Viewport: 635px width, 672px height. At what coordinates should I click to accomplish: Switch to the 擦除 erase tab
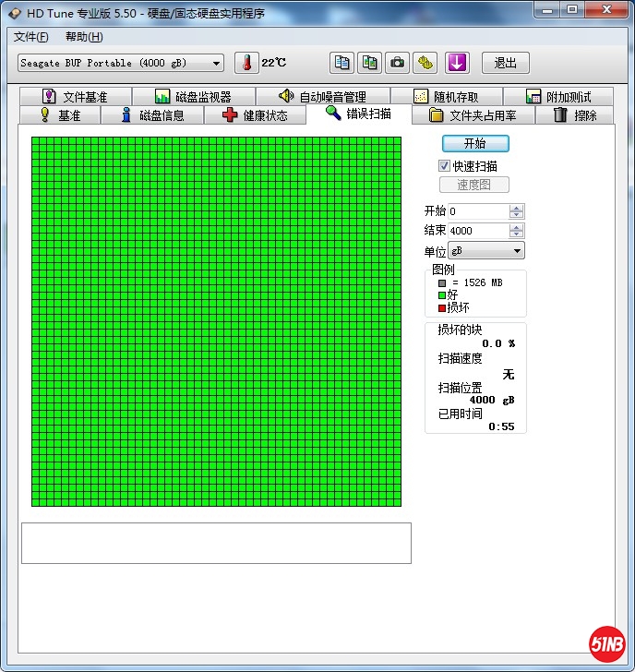575,115
